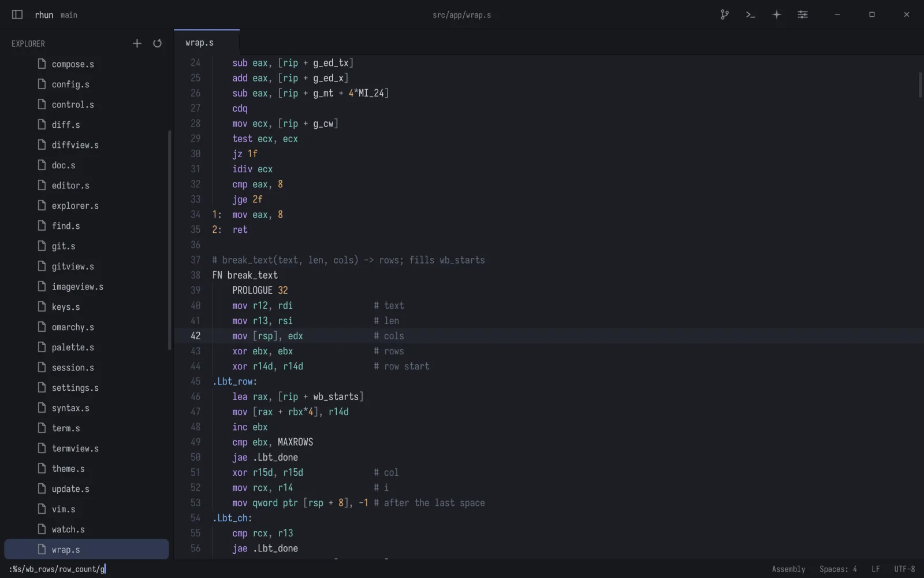924x578 pixels.
Task: Click the file icon beside compose.s
Action: [42, 64]
